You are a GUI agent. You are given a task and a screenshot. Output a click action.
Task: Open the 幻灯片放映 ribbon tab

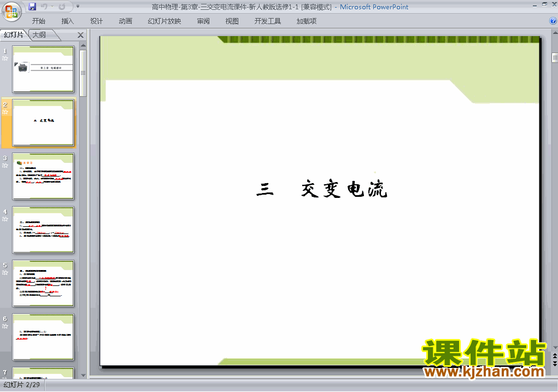[x=164, y=21]
